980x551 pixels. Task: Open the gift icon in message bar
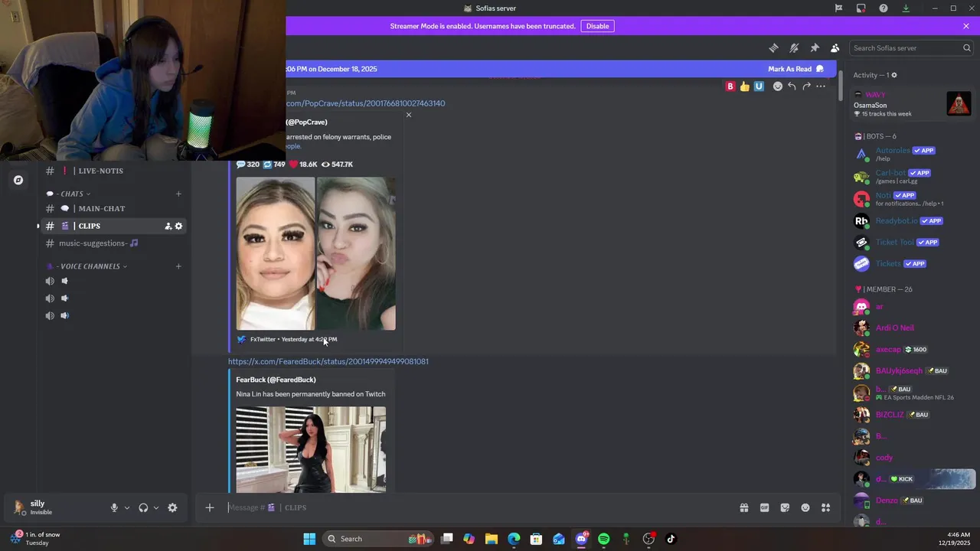744,507
